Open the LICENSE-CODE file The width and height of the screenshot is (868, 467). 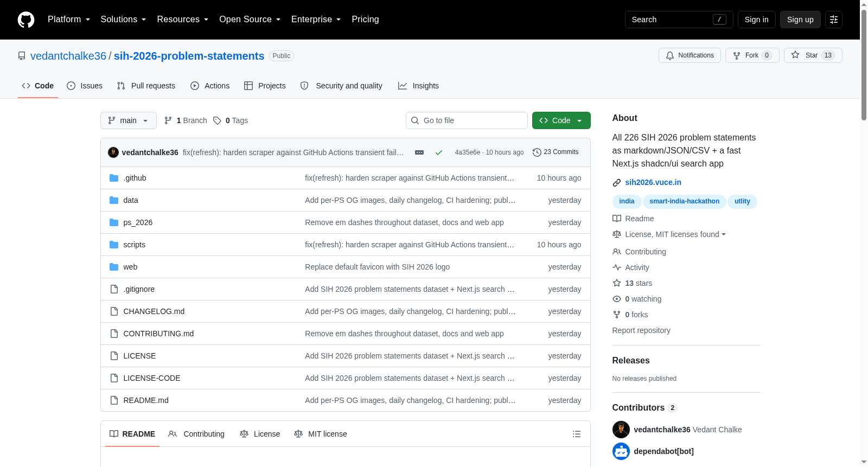152,378
